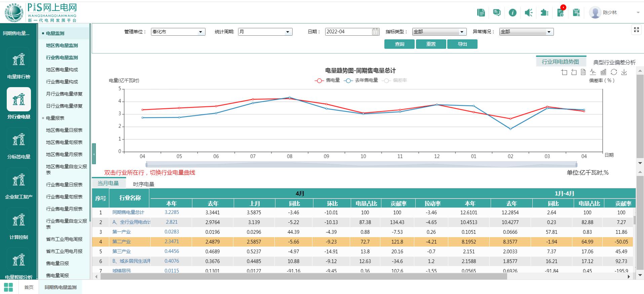This screenshot has height=294, width=644.
Task: Open 指标类型 dropdown
Action: 439,32
